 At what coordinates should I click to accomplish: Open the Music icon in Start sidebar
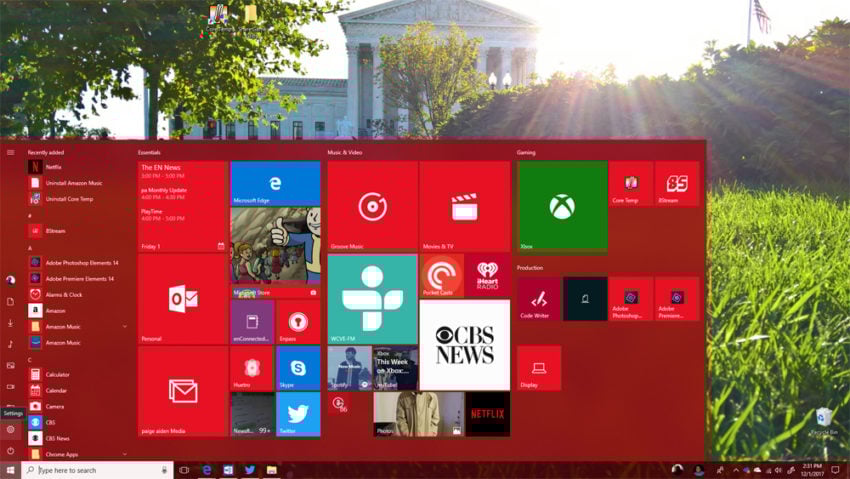pyautogui.click(x=10, y=344)
